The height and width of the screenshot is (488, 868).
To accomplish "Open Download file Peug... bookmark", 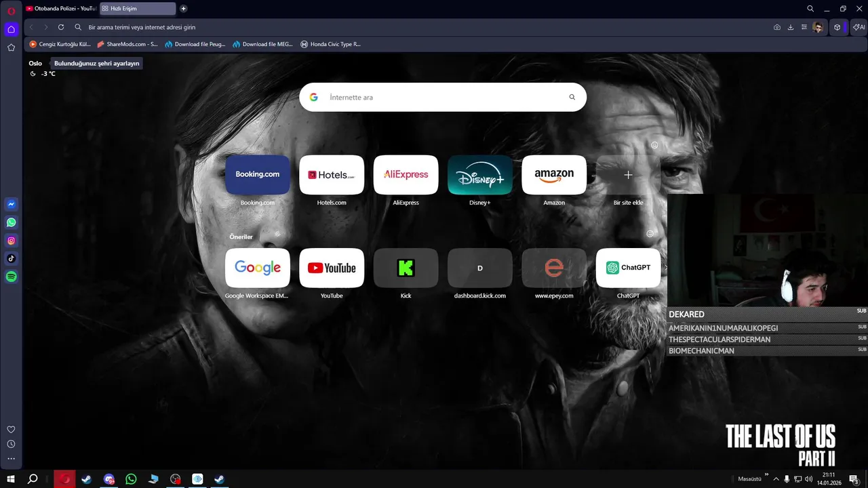I will (195, 44).
